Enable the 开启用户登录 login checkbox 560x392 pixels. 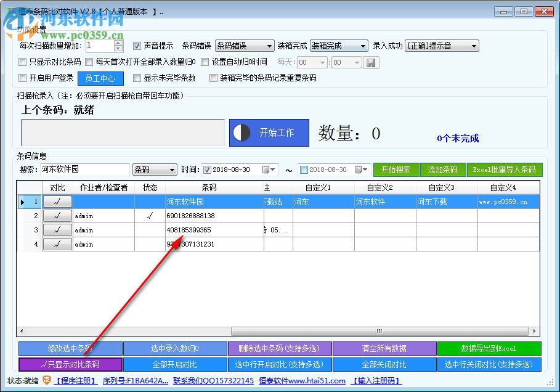click(22, 78)
